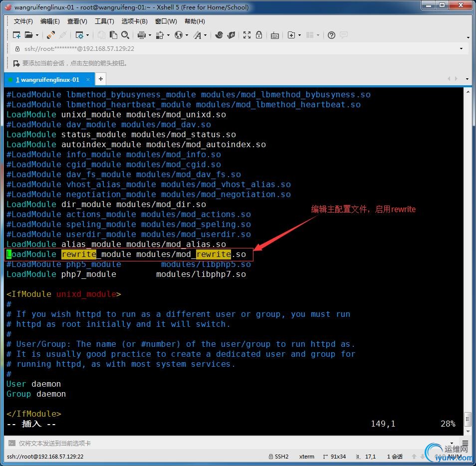Expand the font 'A' dropdown arrow
The height and width of the screenshot is (466, 476).
(206, 35)
